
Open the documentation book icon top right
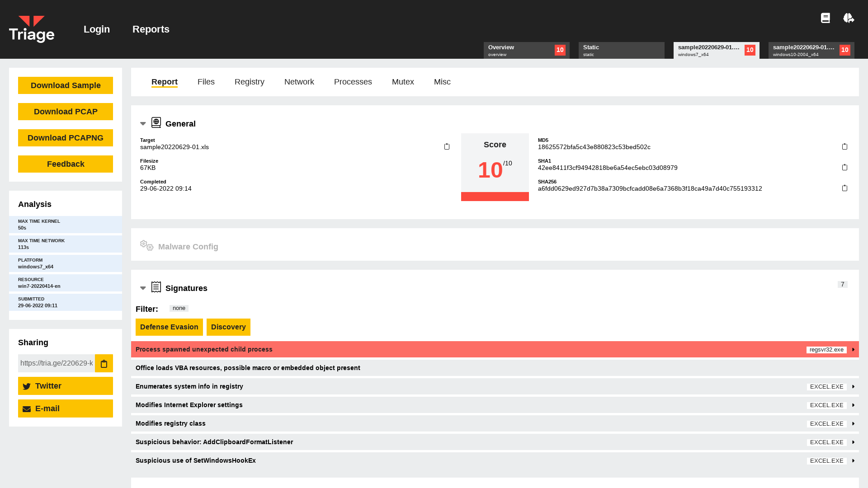point(826,18)
